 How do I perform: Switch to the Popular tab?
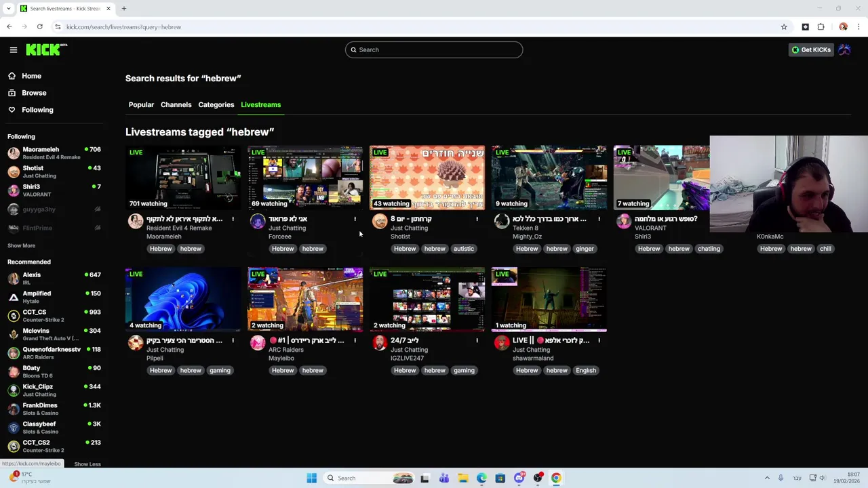click(x=141, y=105)
